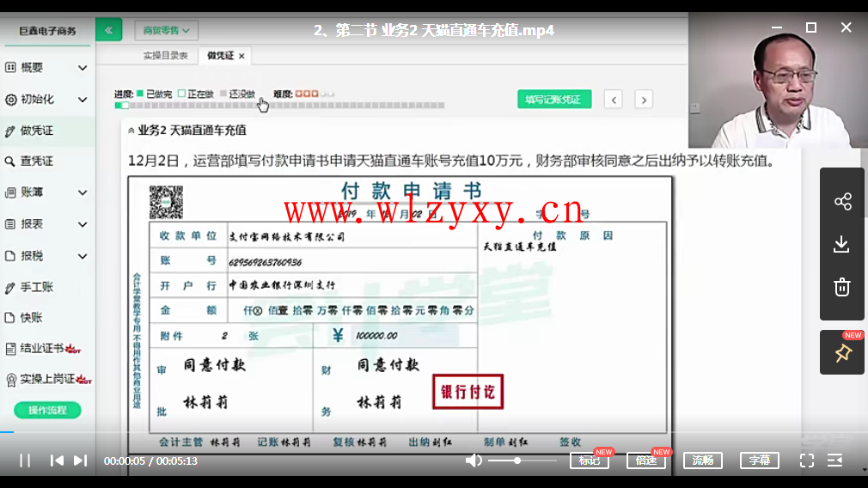
Task: Go to next task arrow
Action: pyautogui.click(x=644, y=101)
